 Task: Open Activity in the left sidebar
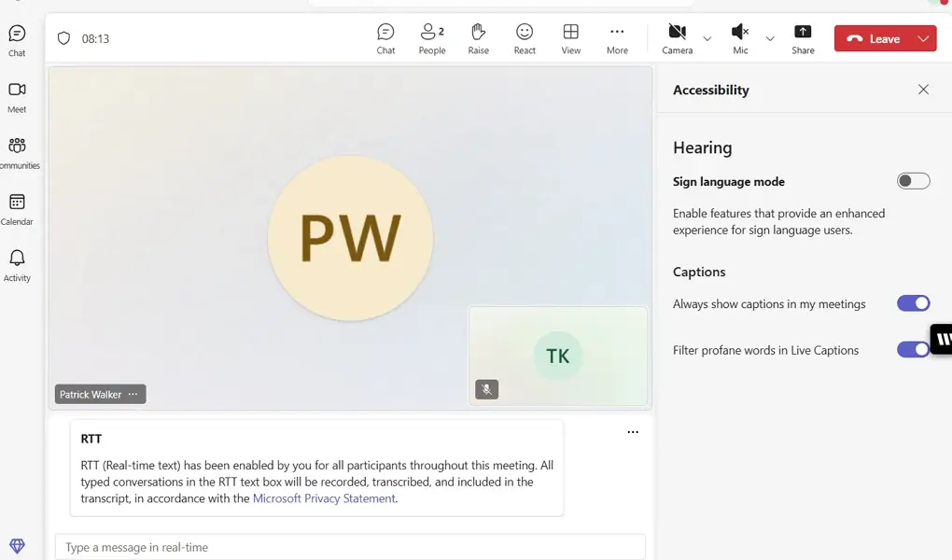[x=18, y=264]
